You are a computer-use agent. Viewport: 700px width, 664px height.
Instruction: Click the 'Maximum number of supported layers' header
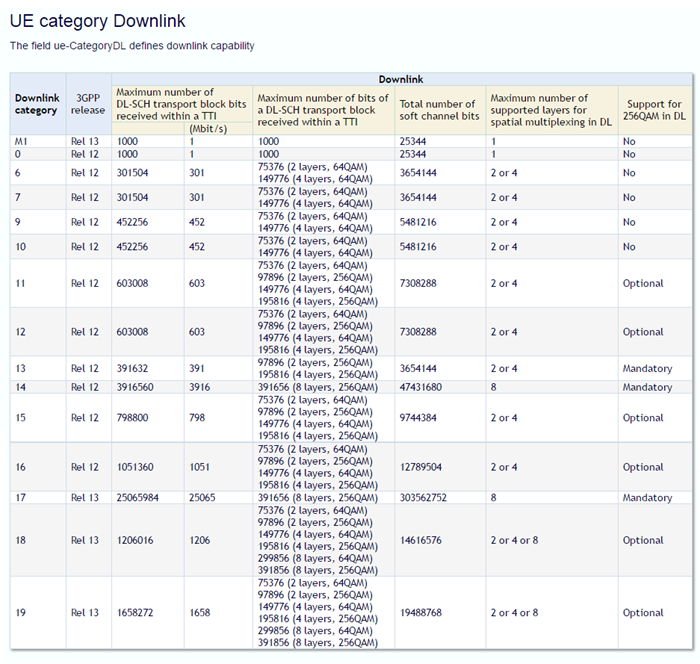549,110
